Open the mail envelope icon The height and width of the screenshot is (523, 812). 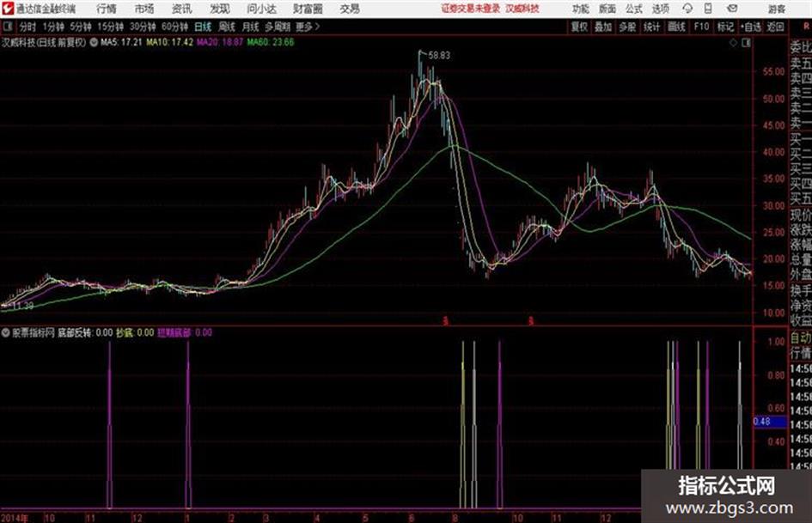click(x=732, y=9)
